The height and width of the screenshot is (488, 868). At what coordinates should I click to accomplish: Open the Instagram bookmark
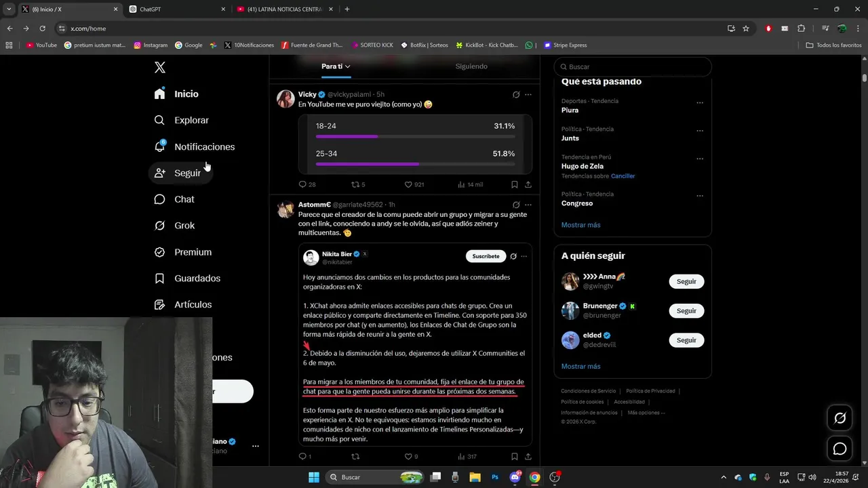click(151, 45)
